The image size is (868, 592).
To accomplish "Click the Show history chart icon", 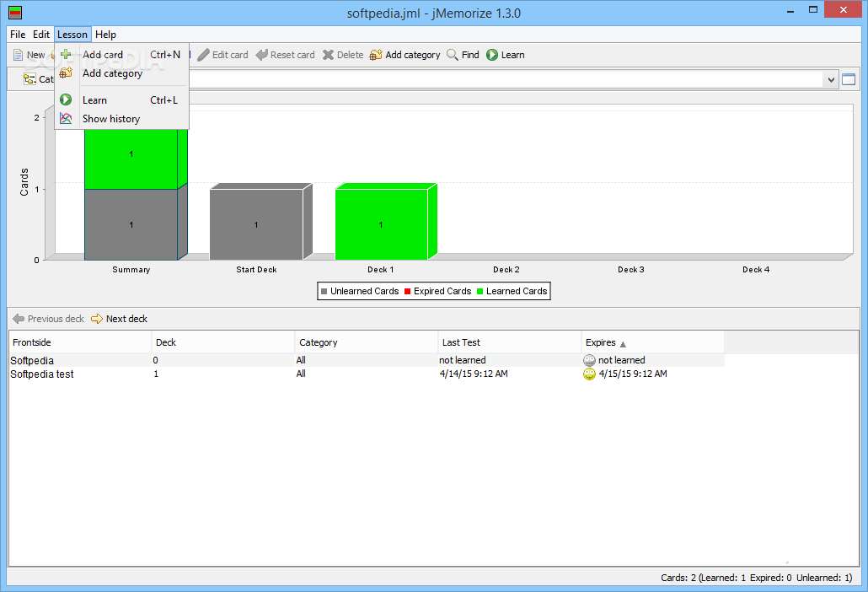I will (x=66, y=119).
